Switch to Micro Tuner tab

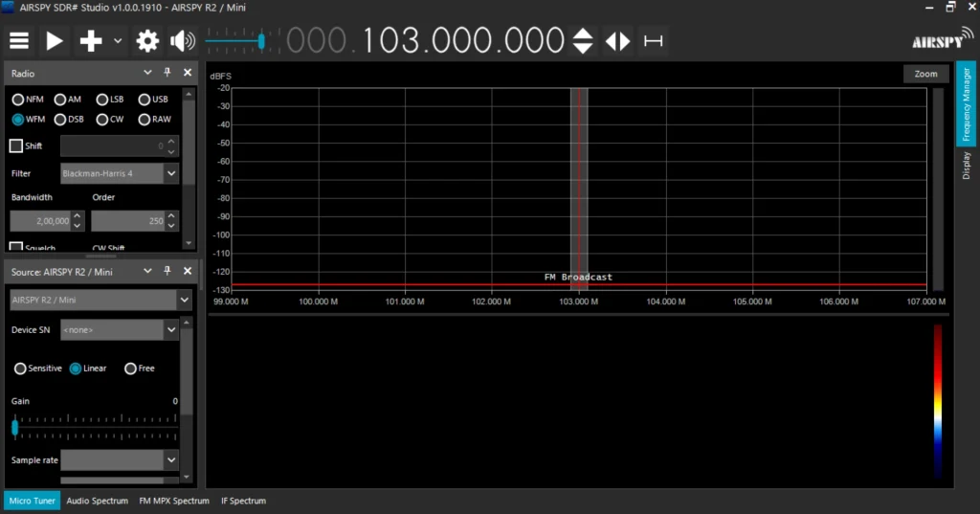pyautogui.click(x=32, y=501)
